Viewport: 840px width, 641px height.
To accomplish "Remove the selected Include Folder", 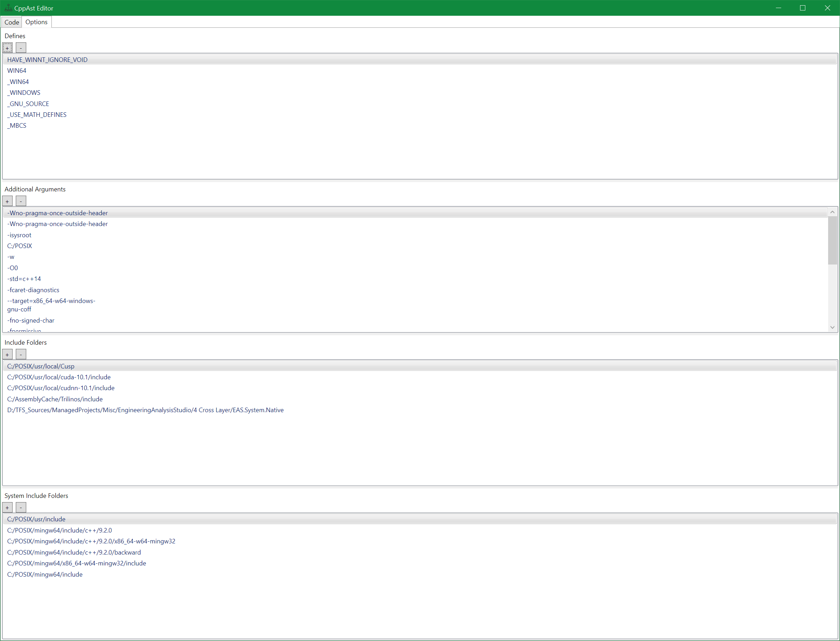I will (x=21, y=354).
